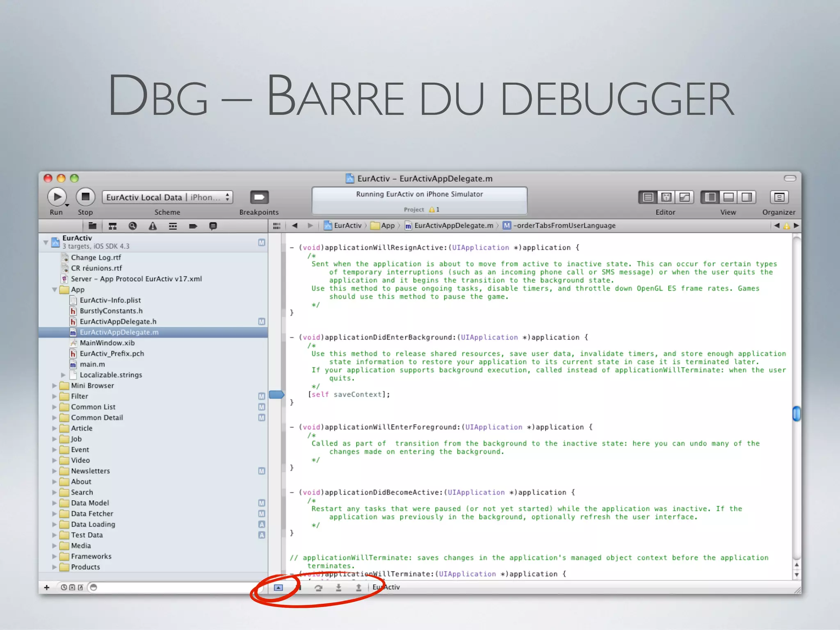Click the EurActiv process in debug bar
Image resolution: width=840 pixels, height=630 pixels.
(x=386, y=587)
